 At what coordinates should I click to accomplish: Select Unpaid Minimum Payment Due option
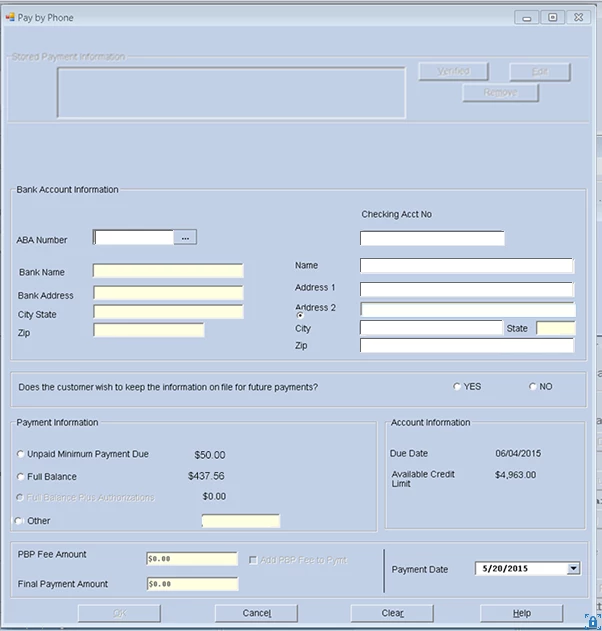21,454
